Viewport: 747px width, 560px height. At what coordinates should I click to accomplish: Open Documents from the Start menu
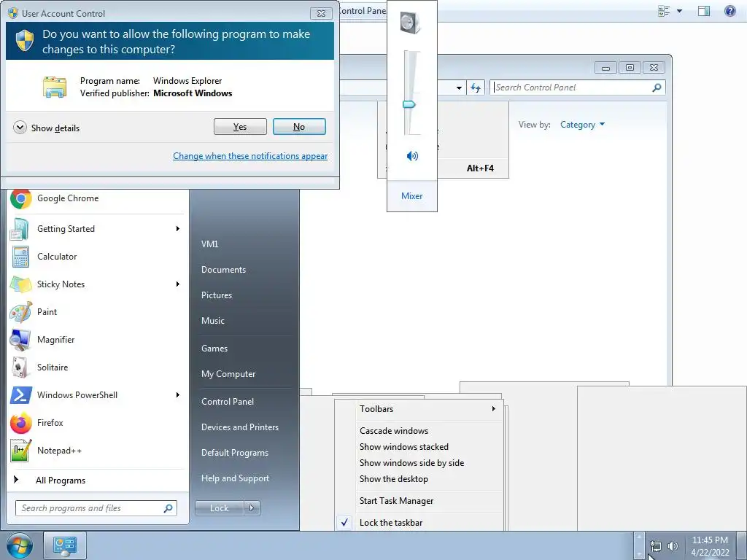click(x=223, y=270)
